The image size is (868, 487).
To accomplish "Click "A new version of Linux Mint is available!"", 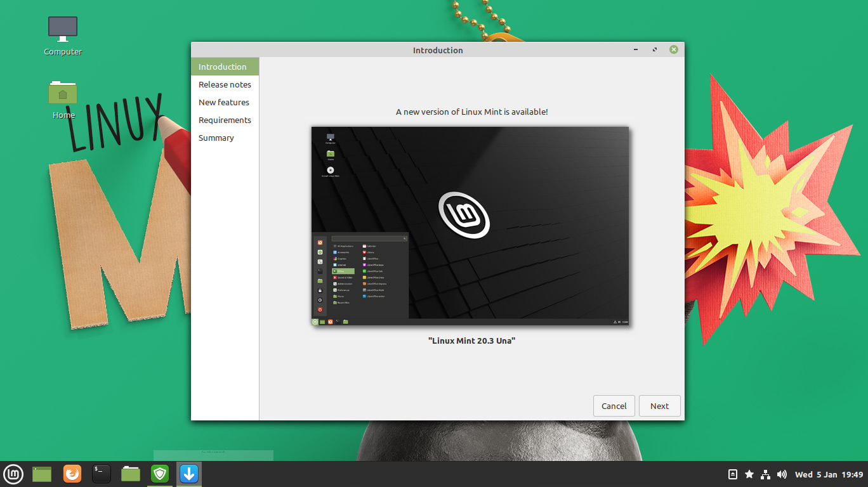I will [471, 112].
